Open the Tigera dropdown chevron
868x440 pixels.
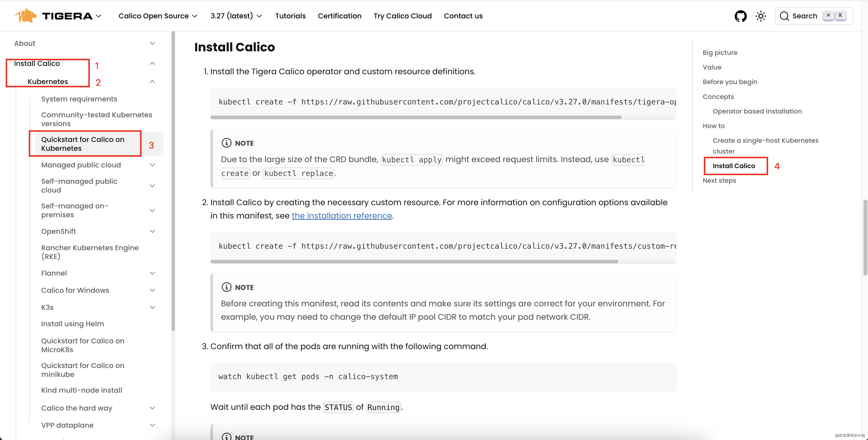click(98, 16)
